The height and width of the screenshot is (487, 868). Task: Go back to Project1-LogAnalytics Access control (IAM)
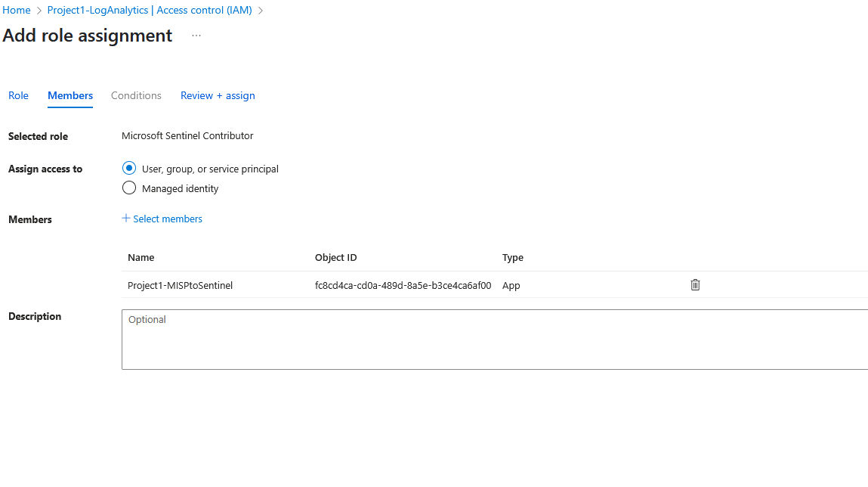150,10
